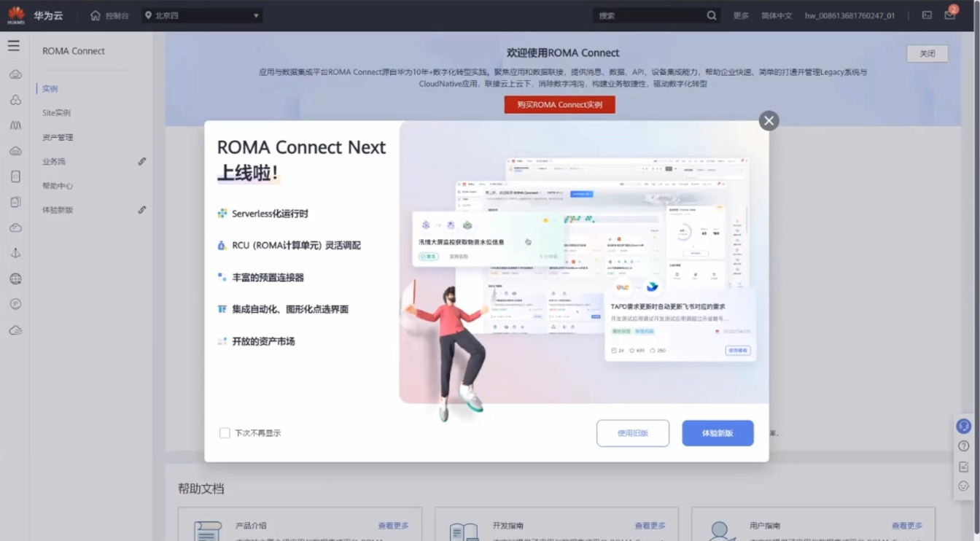Expand the 更多 menu in the header
The image size is (980, 541).
tap(741, 15)
